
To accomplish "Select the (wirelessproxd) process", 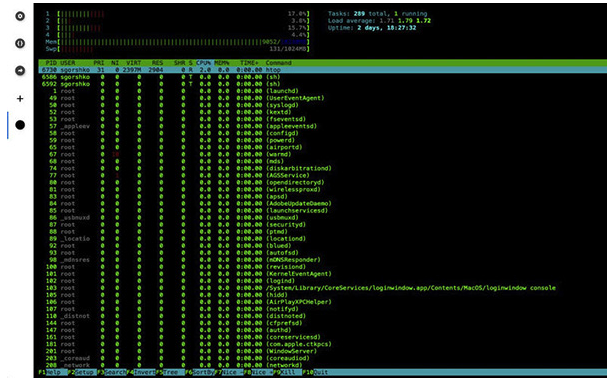I will (x=322, y=189).
